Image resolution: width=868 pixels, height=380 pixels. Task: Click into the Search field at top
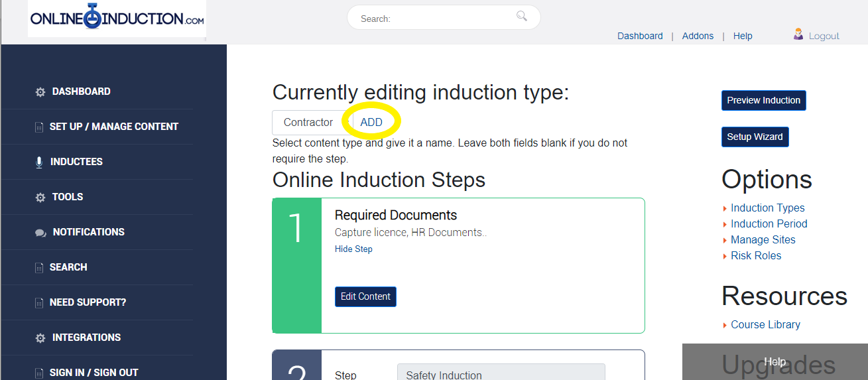444,18
